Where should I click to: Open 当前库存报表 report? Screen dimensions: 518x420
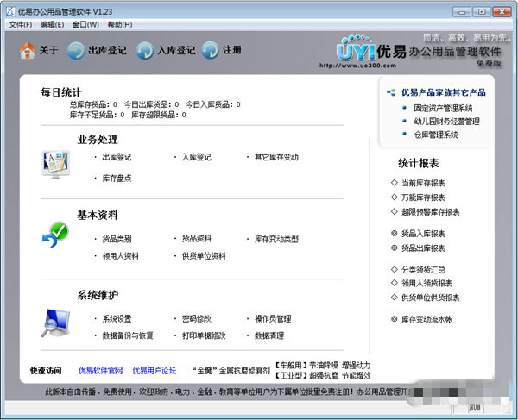(x=423, y=183)
